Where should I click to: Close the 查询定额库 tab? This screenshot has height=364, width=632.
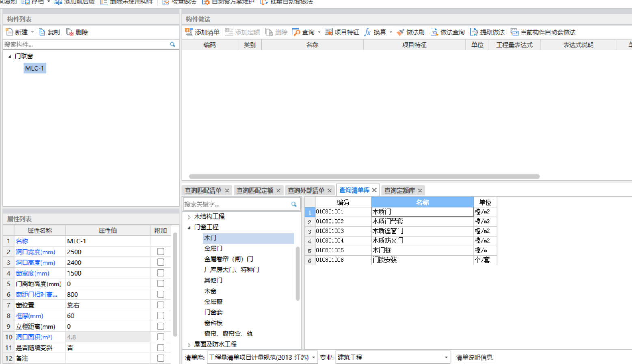[x=420, y=190]
